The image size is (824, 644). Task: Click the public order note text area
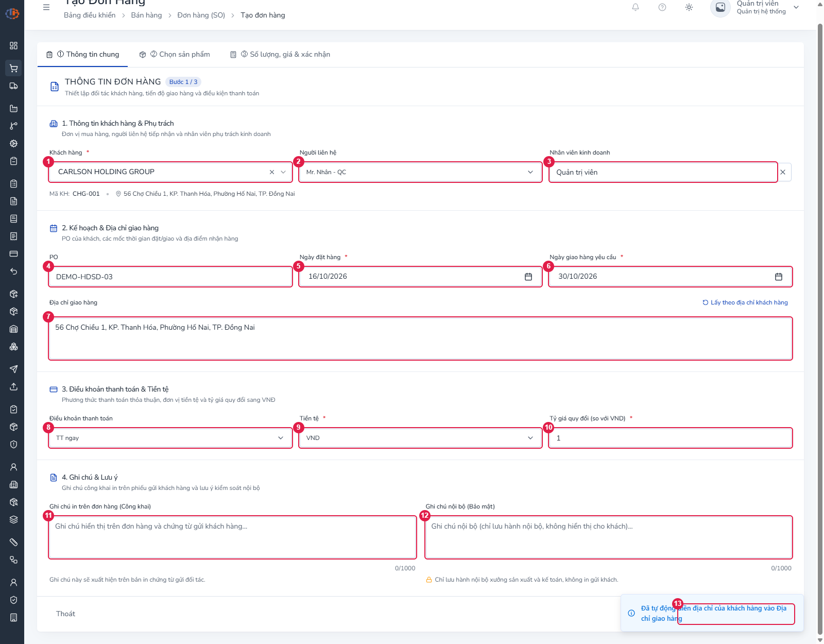point(232,537)
